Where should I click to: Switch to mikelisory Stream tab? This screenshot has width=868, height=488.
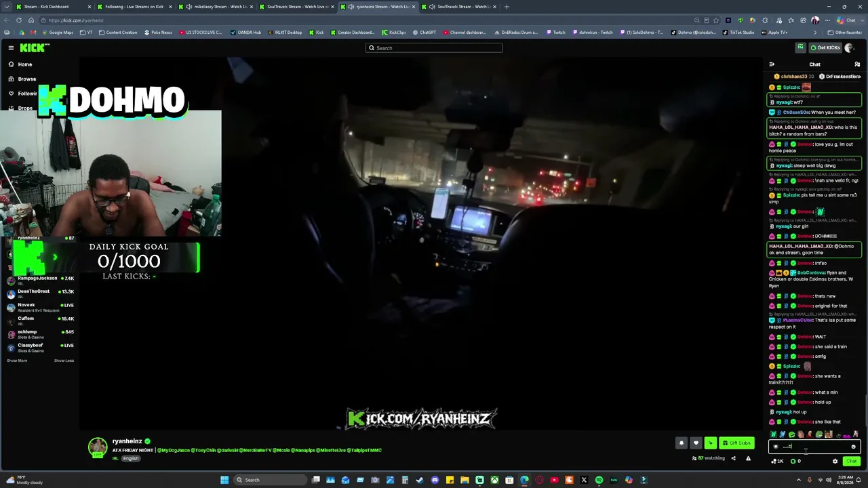pos(214,7)
